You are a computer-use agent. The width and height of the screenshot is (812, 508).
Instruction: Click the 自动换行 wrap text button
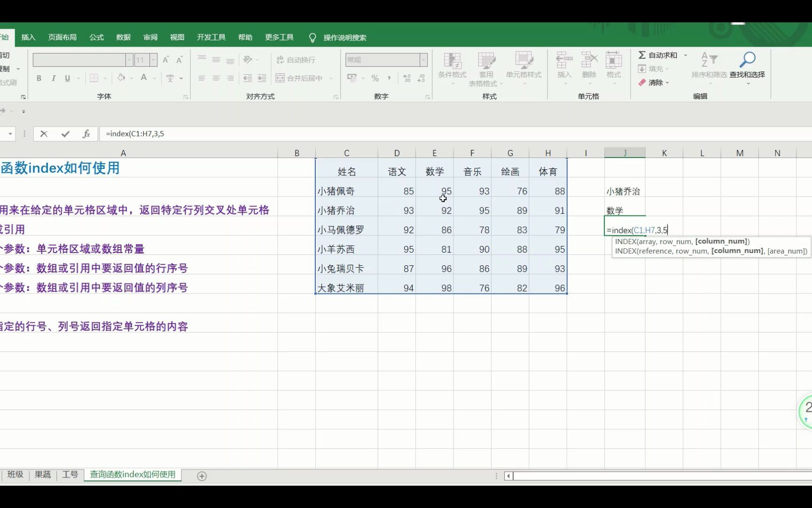point(296,60)
